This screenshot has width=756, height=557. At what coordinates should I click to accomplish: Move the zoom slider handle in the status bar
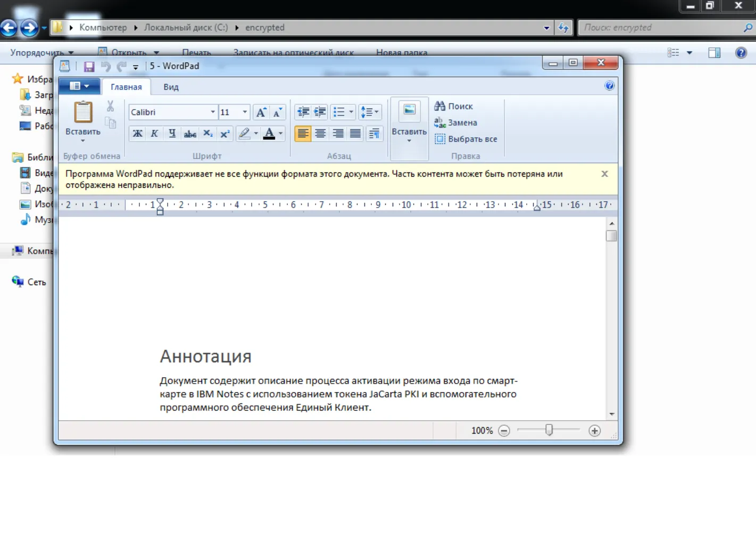coord(549,430)
